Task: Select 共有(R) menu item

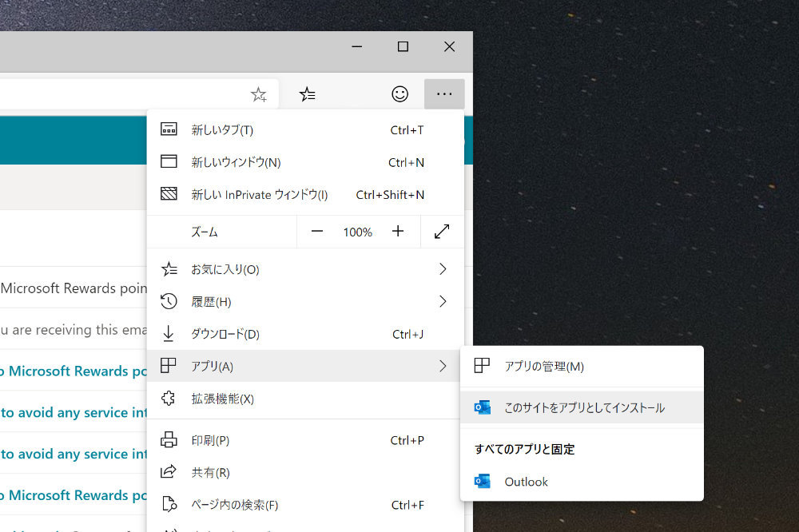Action: 305,472
